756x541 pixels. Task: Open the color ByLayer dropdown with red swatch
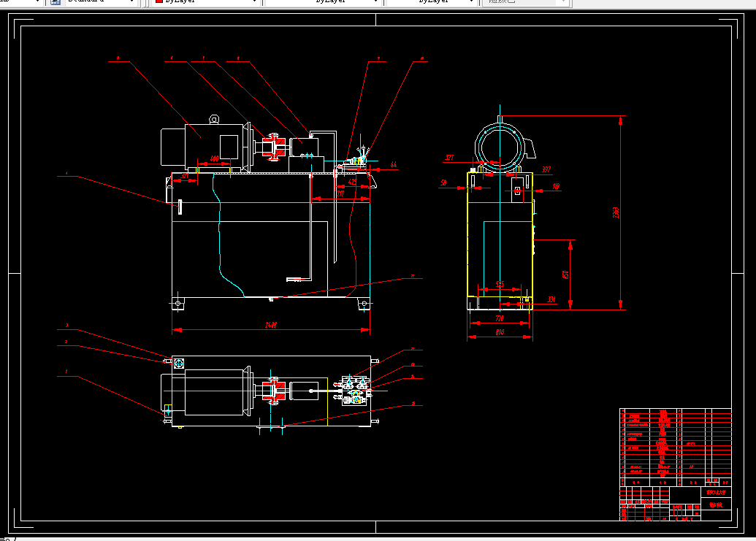206,2
